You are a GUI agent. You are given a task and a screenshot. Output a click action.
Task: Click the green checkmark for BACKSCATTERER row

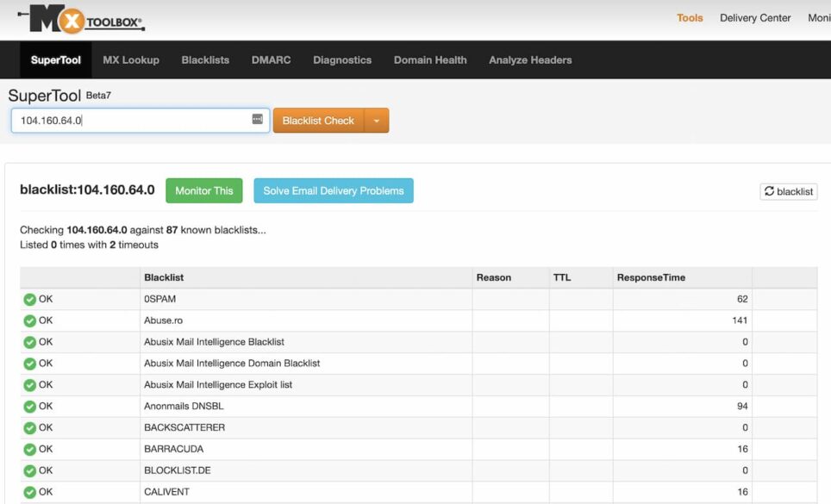30,428
